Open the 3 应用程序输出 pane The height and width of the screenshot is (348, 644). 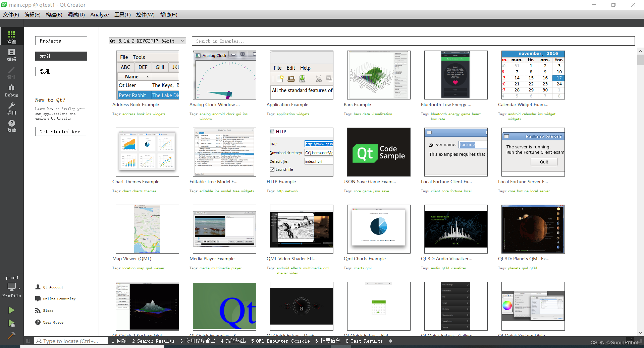click(198, 341)
